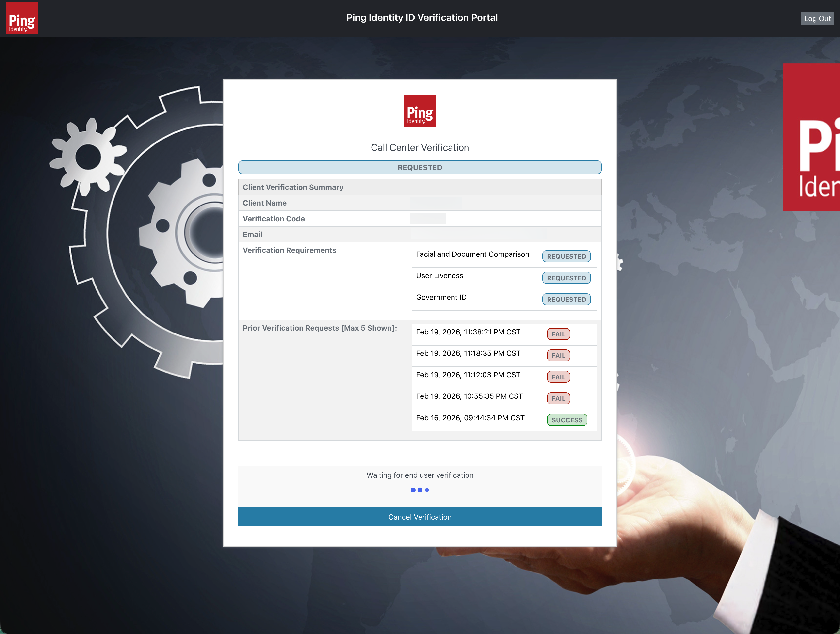Image resolution: width=840 pixels, height=634 pixels.
Task: Click the Log Out button
Action: (817, 18)
